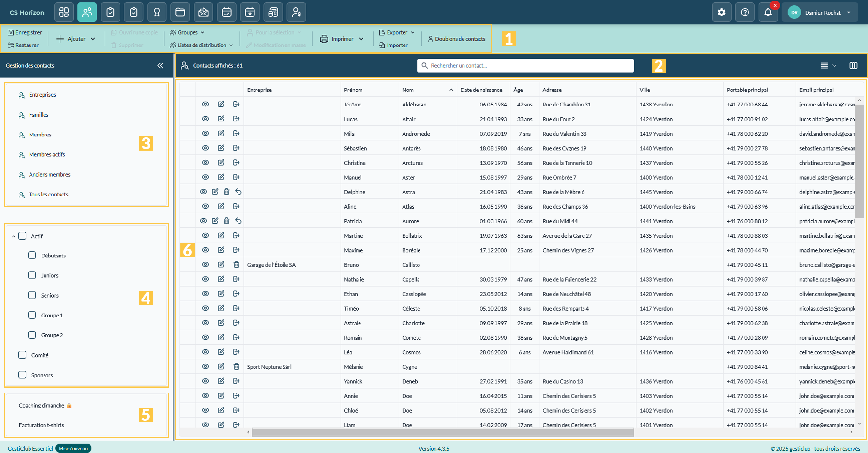This screenshot has height=453, width=868.
Task: Expand the Groupes dropdown
Action: pyautogui.click(x=187, y=32)
